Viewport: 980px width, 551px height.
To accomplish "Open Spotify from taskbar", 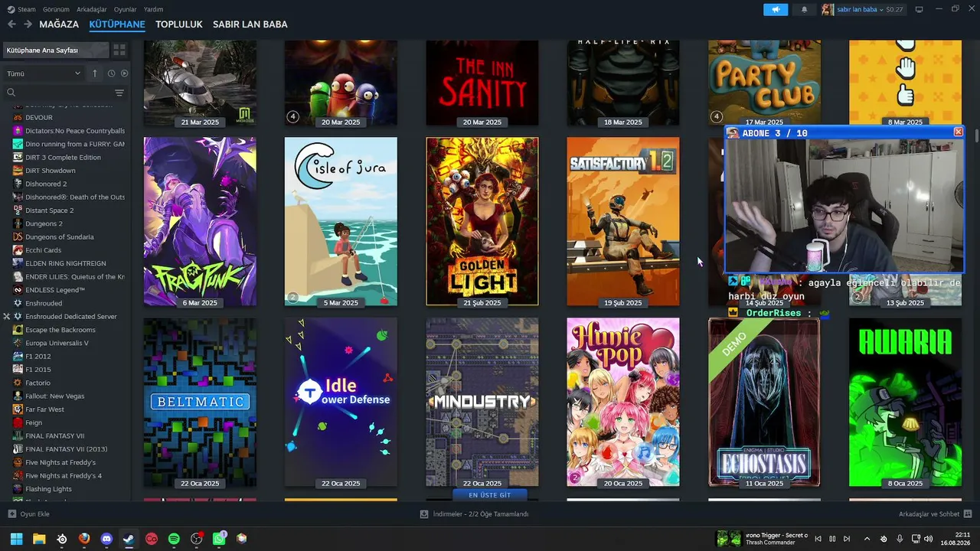I will tap(174, 539).
